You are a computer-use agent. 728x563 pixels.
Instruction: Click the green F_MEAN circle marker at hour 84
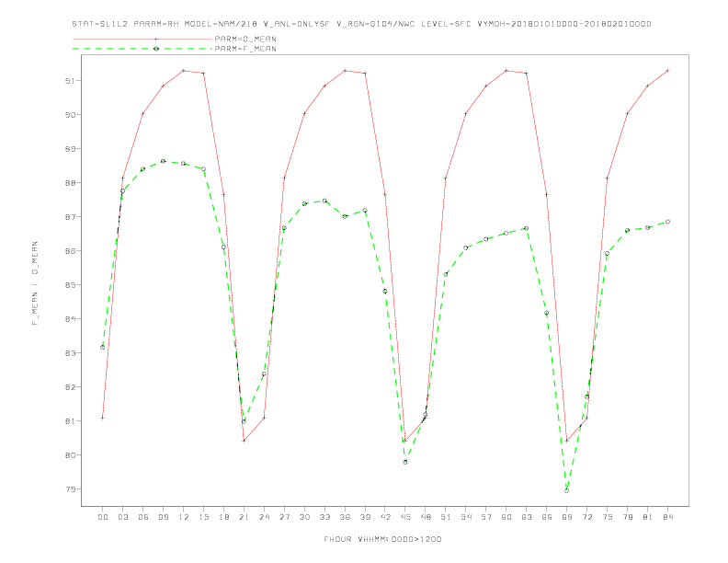(667, 222)
